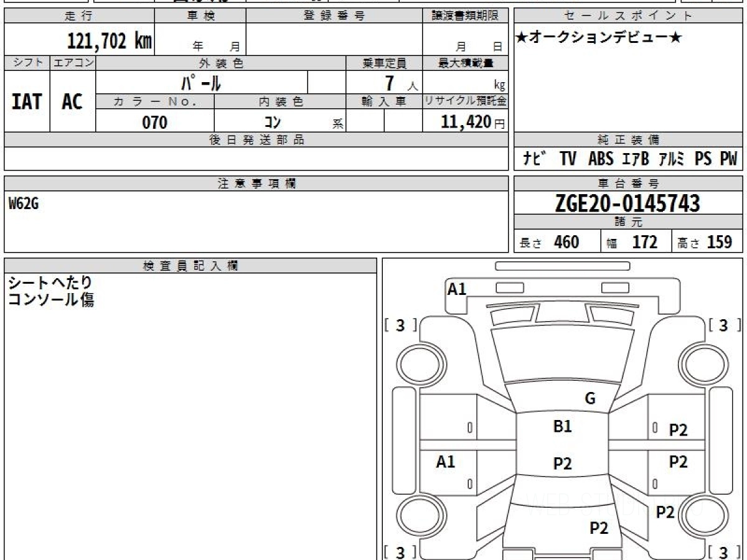747x560 pixels.
Task: Select the 最大積載量 header
Action: [465, 63]
